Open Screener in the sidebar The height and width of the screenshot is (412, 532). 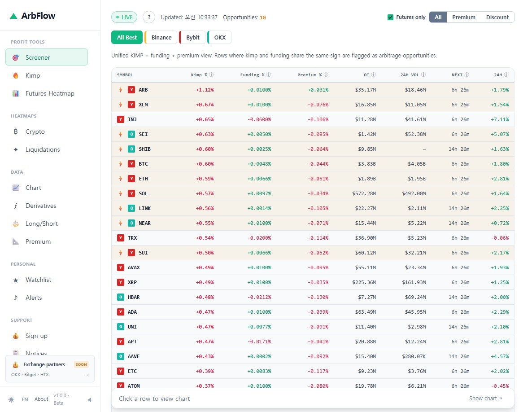(47, 57)
